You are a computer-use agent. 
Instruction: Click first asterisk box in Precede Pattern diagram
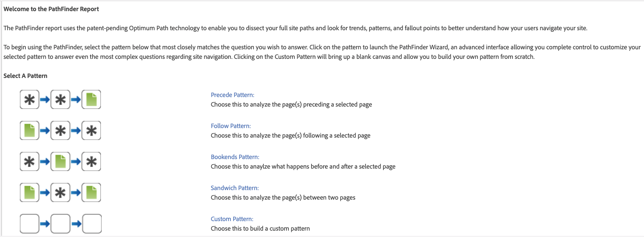pos(29,99)
